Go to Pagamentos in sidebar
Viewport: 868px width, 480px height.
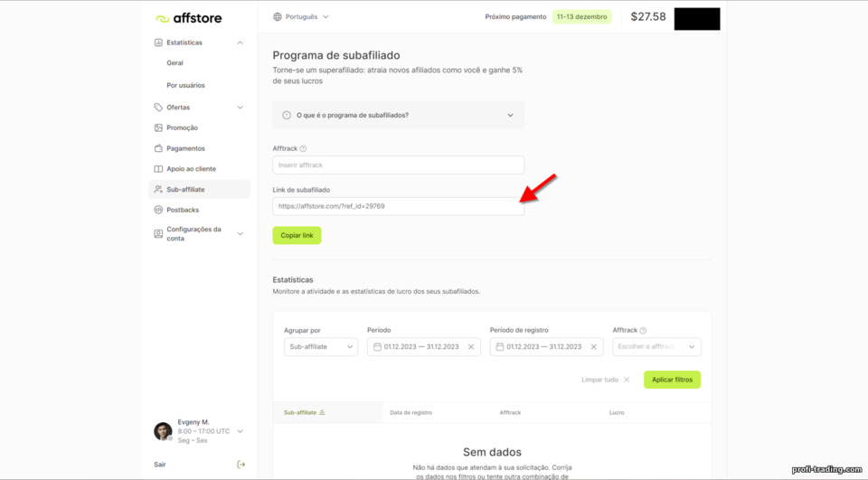[185, 148]
